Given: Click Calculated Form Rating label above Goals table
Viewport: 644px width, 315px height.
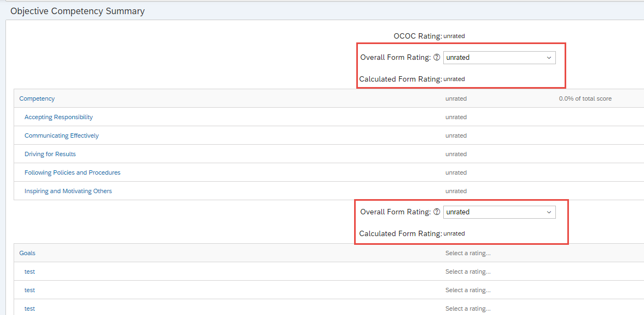Looking at the screenshot, I should pyautogui.click(x=400, y=234).
